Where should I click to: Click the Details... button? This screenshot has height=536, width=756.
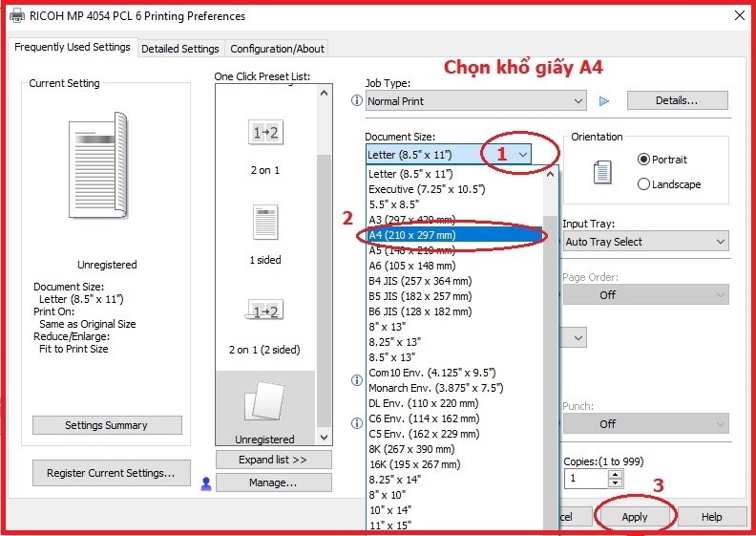677,101
